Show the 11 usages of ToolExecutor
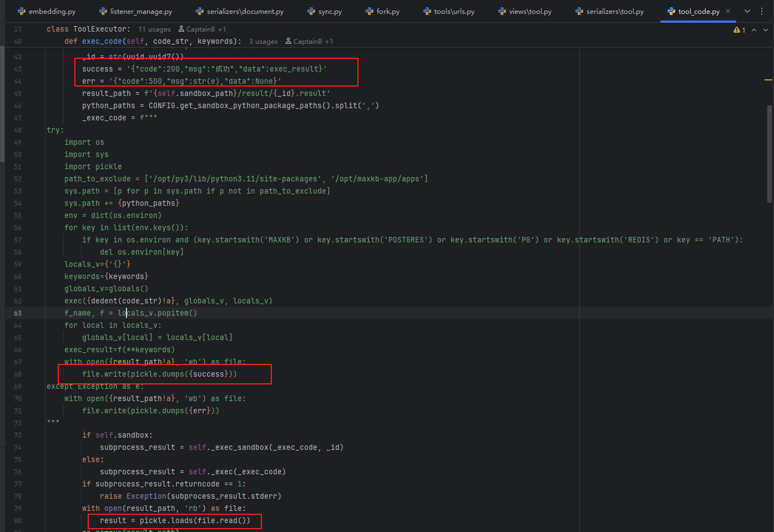The height and width of the screenshot is (532, 774). click(x=154, y=29)
